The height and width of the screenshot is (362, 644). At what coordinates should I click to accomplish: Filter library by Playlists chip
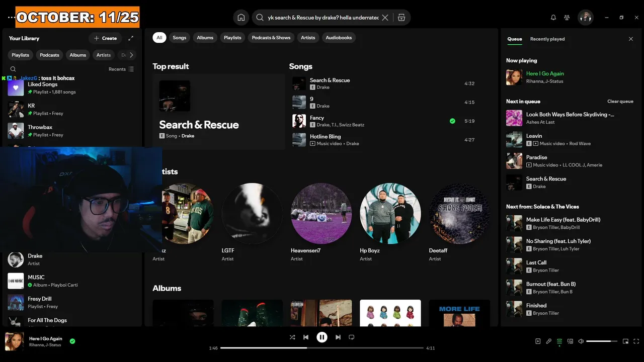tap(21, 55)
